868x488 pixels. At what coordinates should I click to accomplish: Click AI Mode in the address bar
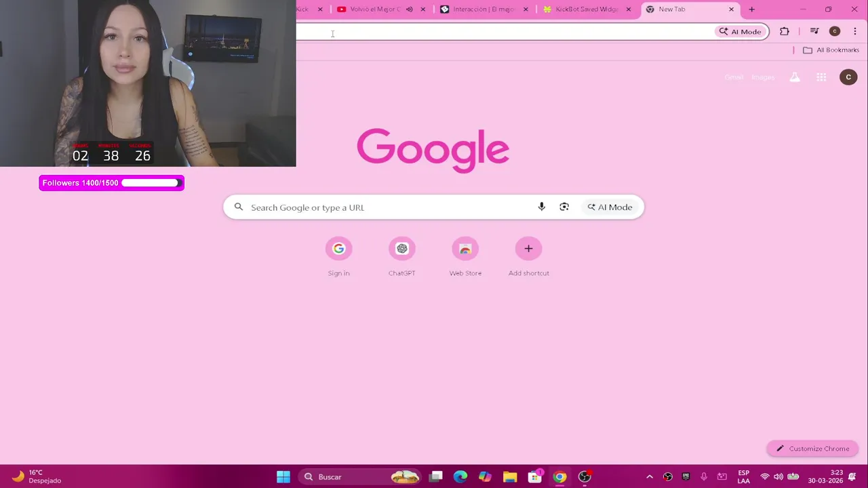[x=741, y=32]
